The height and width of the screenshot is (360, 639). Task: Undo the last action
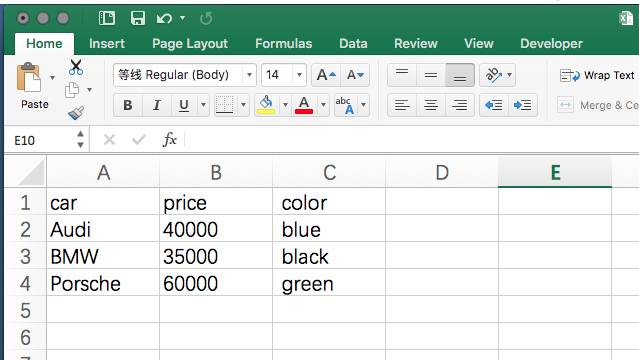164,18
